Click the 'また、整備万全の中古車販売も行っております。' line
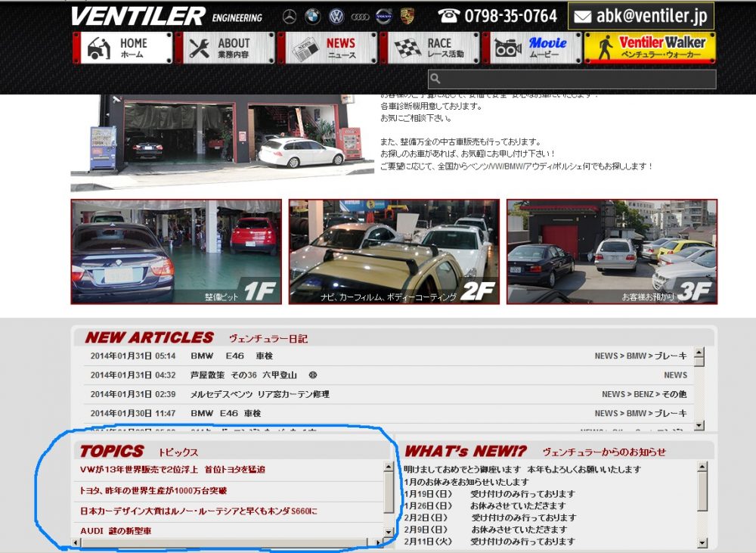 coord(460,141)
